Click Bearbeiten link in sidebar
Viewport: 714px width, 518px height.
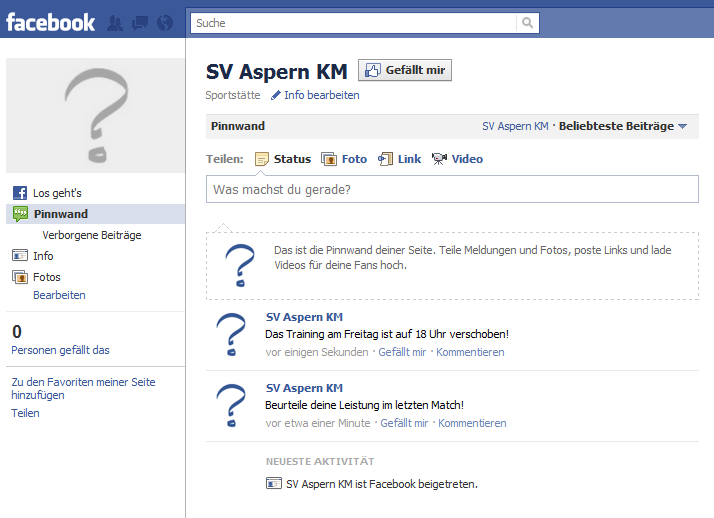pyautogui.click(x=59, y=295)
